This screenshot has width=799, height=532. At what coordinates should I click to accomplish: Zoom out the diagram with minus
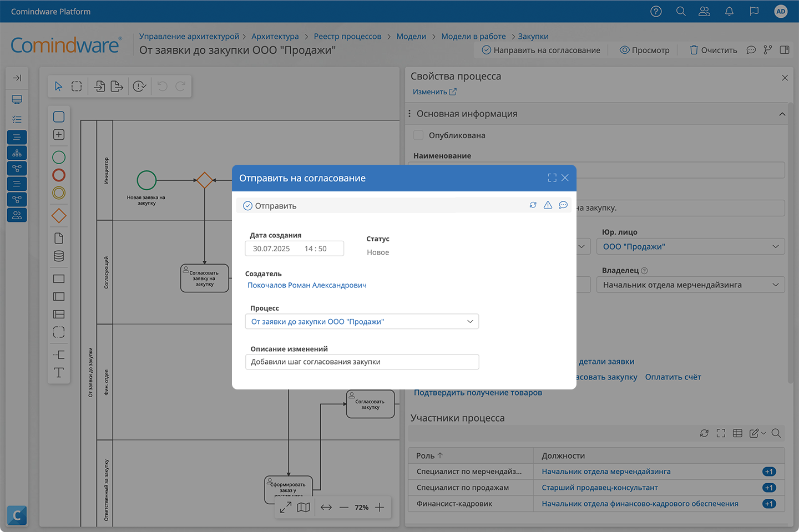click(344, 507)
